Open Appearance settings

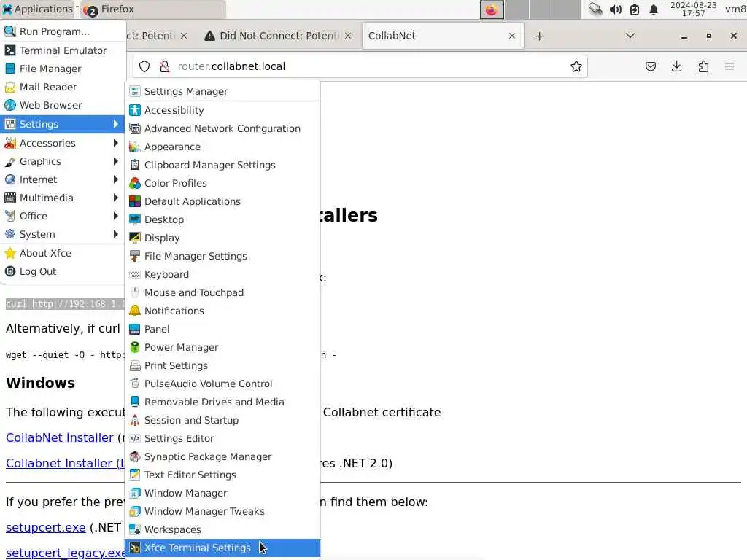[222, 147]
